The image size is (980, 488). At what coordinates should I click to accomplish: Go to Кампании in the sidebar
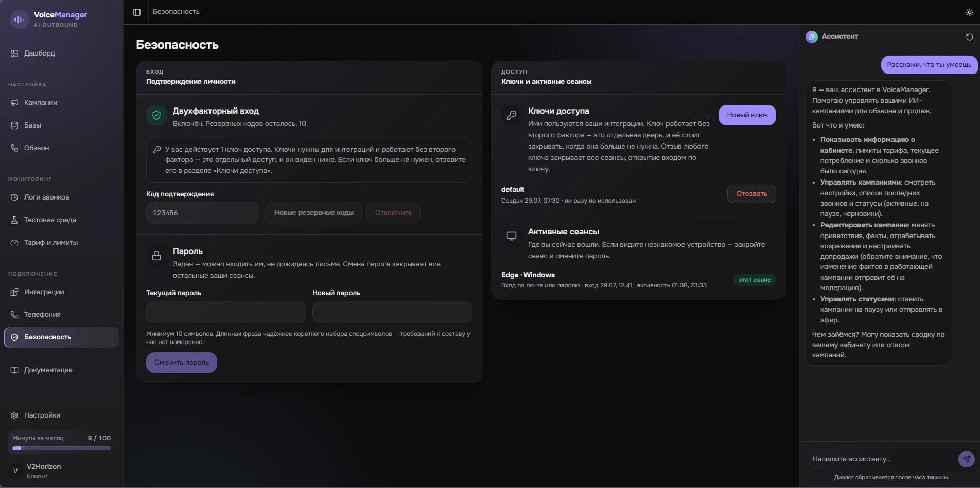click(x=61, y=102)
